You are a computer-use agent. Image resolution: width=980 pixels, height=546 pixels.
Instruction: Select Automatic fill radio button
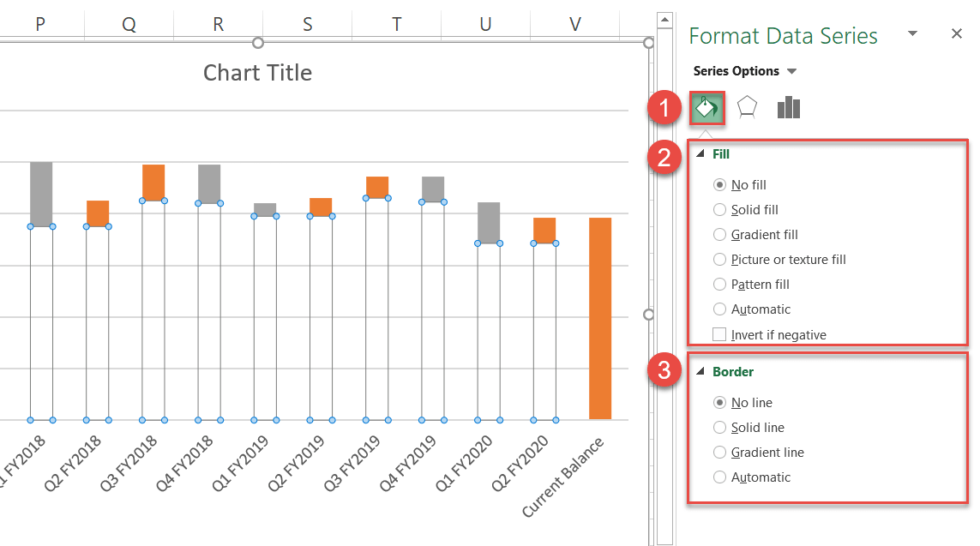pyautogui.click(x=719, y=309)
